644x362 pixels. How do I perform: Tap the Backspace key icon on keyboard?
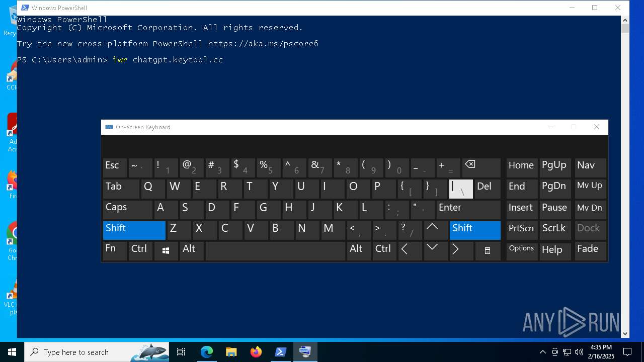click(481, 168)
